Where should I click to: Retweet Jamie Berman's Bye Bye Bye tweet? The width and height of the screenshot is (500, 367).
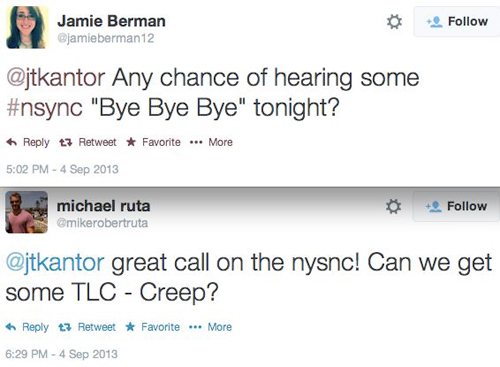point(88,142)
